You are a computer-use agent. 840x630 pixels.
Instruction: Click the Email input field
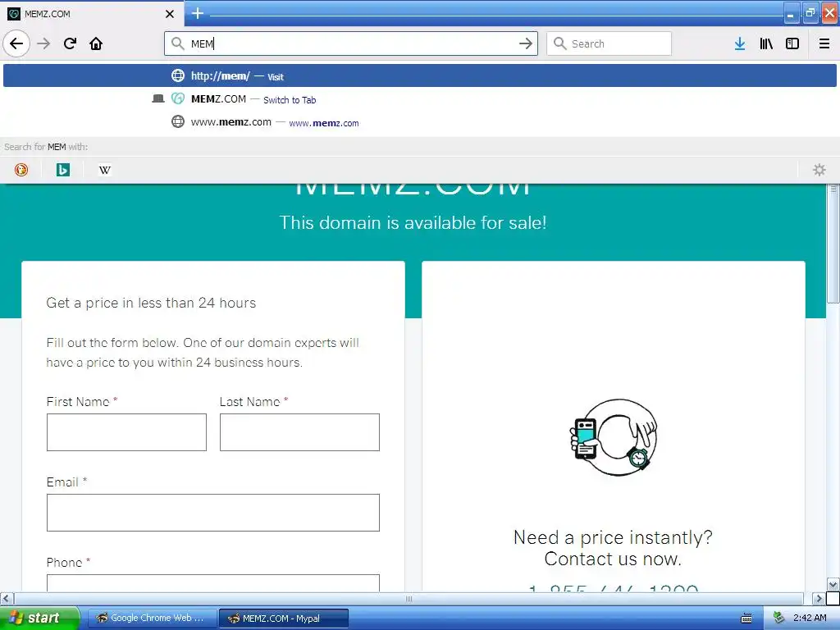coord(213,513)
